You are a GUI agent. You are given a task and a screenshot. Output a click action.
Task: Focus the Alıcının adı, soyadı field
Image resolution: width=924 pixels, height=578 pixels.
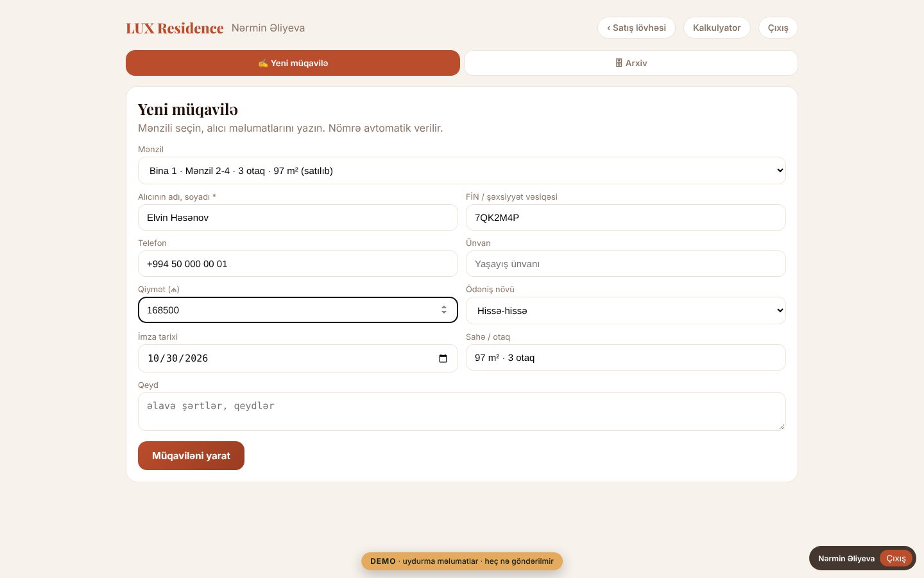pos(298,218)
